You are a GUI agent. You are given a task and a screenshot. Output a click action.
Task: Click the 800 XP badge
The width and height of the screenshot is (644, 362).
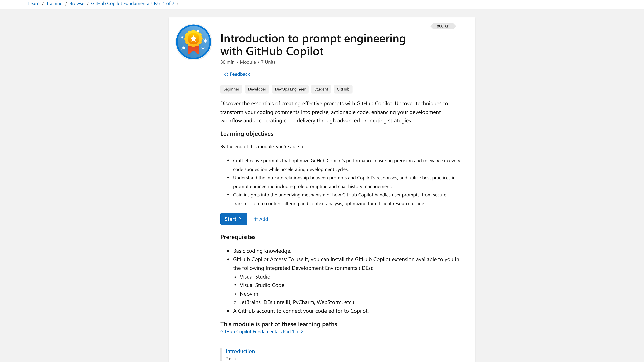coord(443,26)
